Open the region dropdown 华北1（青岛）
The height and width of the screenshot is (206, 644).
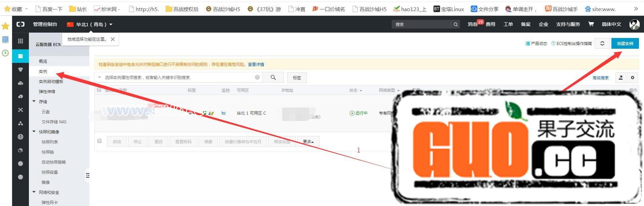coord(90,24)
